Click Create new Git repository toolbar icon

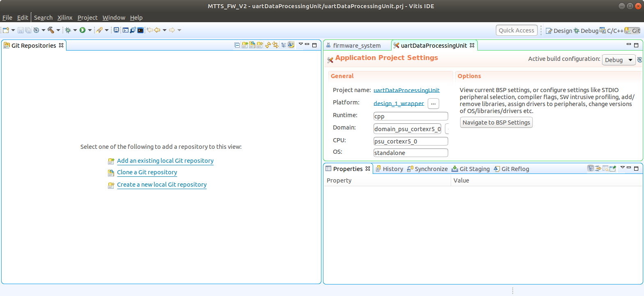(x=259, y=45)
